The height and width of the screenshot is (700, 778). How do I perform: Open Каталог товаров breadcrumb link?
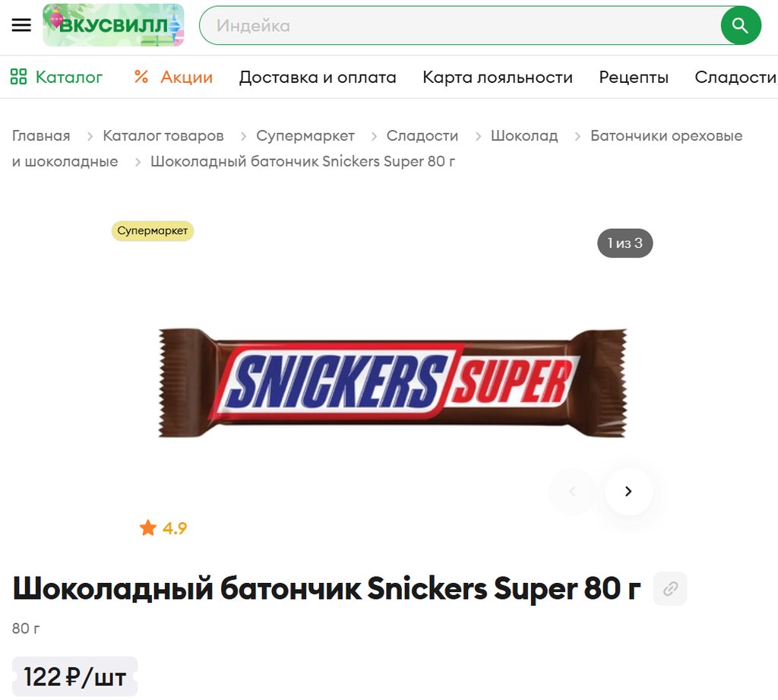tap(163, 135)
